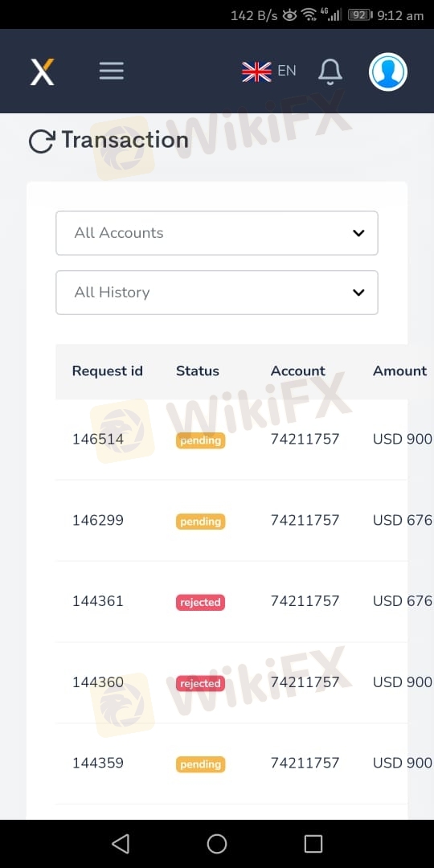Tap the Android home circle button
This screenshot has width=434, height=868.
click(217, 844)
